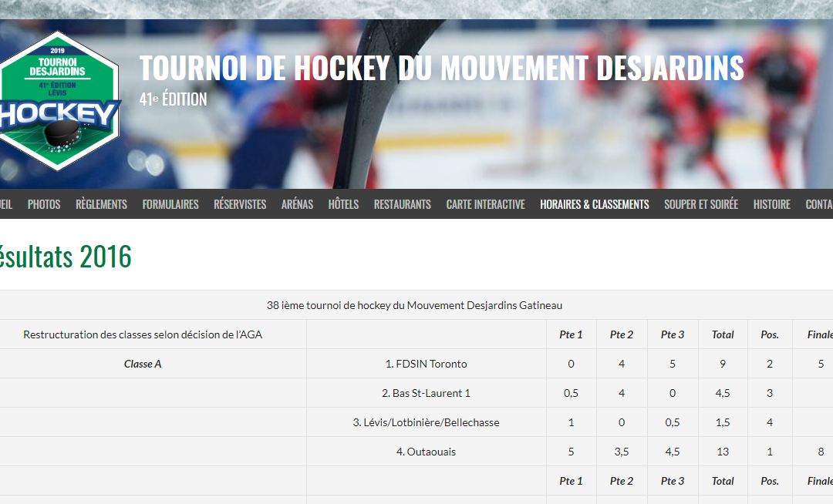The image size is (833, 504).
Task: Open the Règlements menu item
Action: point(102,204)
